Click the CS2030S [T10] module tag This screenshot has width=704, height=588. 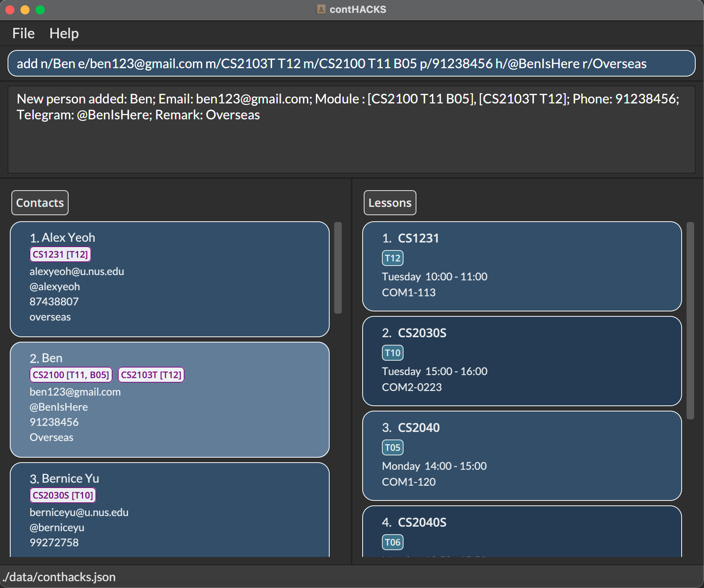click(x=63, y=495)
